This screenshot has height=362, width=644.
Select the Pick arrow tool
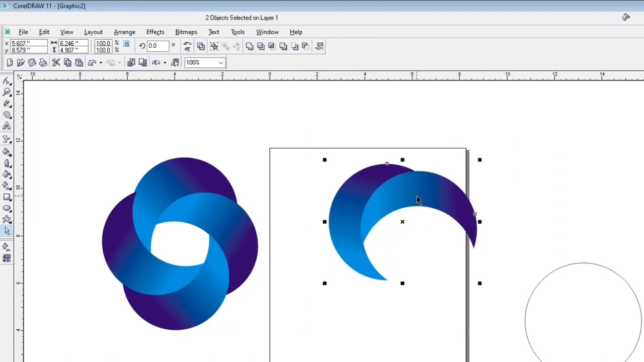coord(7,231)
